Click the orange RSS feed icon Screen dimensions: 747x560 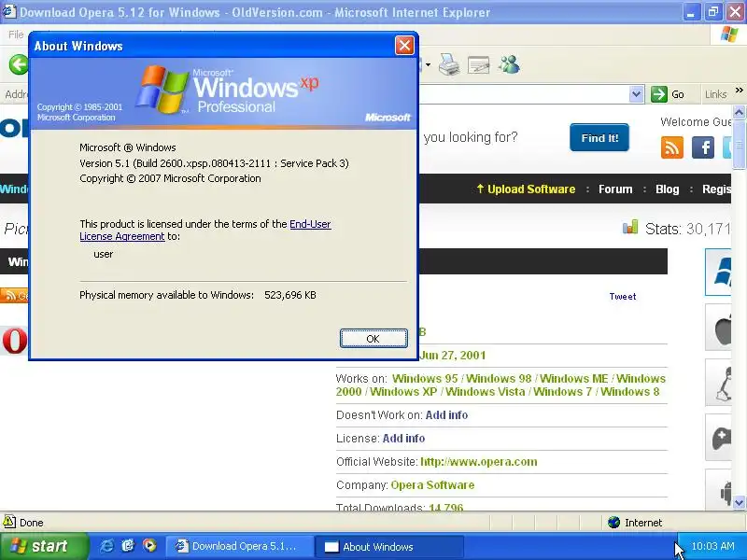click(672, 147)
